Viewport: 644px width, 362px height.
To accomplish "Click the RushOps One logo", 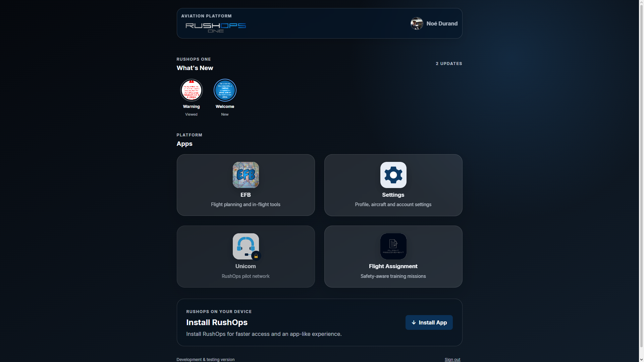I will point(216,27).
